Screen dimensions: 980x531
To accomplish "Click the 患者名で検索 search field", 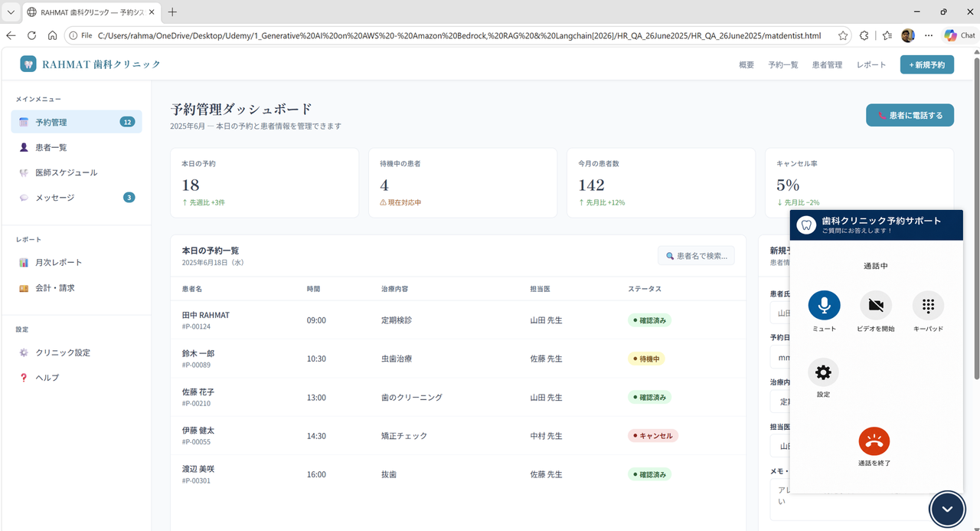I will click(696, 256).
